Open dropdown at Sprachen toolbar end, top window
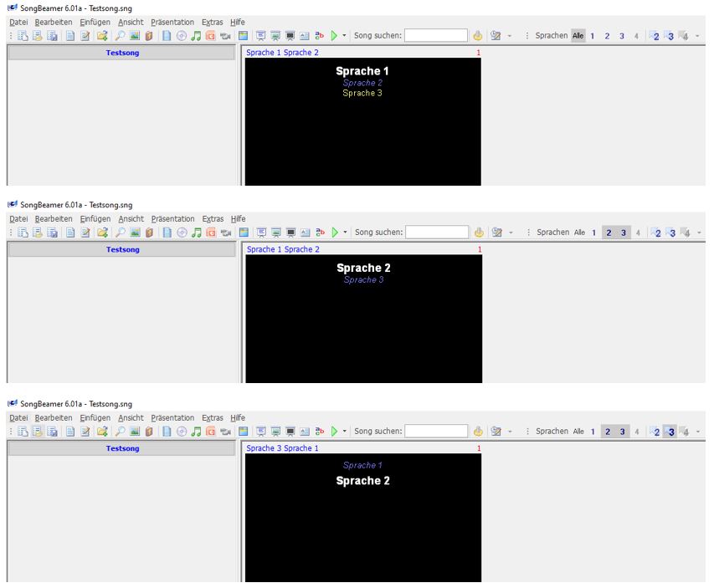Image resolution: width=714 pixels, height=588 pixels. 697,36
